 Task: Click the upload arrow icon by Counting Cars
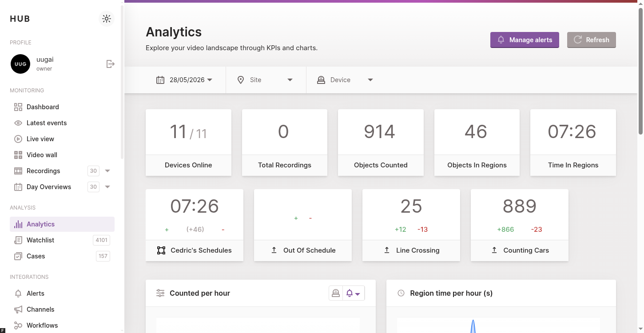coord(494,250)
